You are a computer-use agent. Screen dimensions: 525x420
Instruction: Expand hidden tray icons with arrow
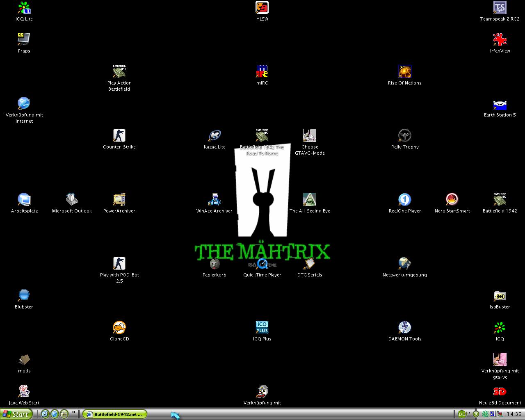click(x=476, y=414)
